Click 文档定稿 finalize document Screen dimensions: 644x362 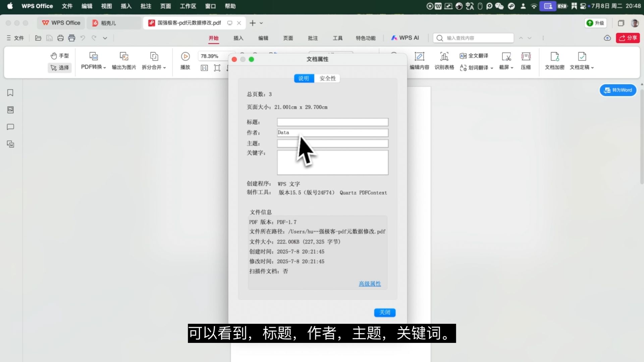(582, 61)
